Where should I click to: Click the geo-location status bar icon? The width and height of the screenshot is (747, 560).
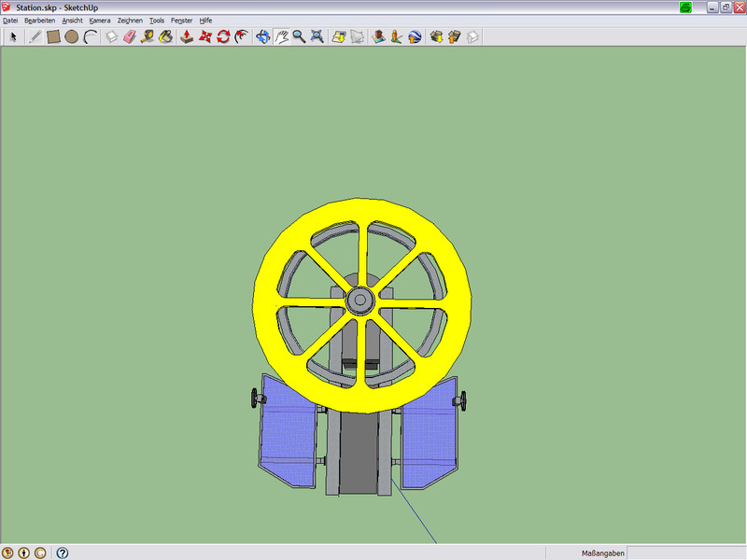click(7, 553)
